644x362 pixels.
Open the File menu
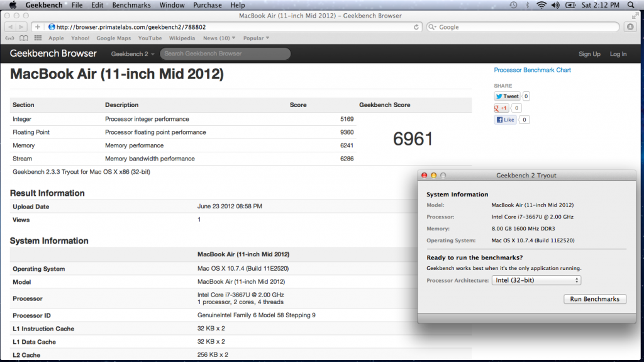coord(77,5)
